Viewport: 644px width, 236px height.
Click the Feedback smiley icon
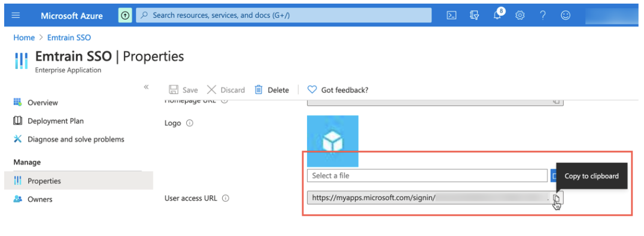tap(566, 16)
